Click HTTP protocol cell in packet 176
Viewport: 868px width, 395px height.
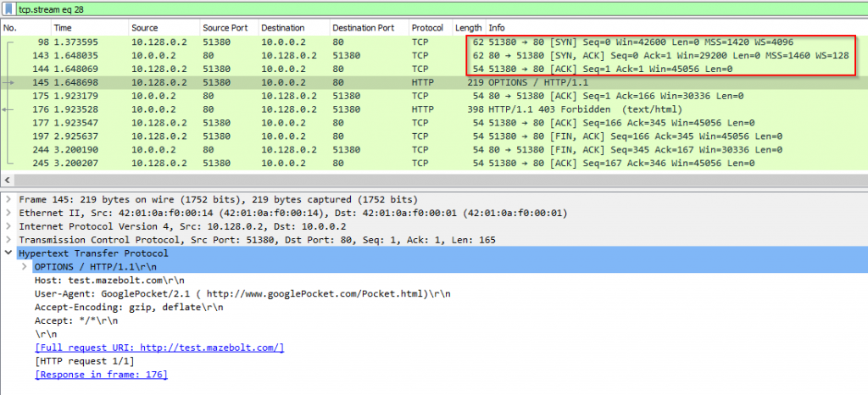tap(422, 109)
